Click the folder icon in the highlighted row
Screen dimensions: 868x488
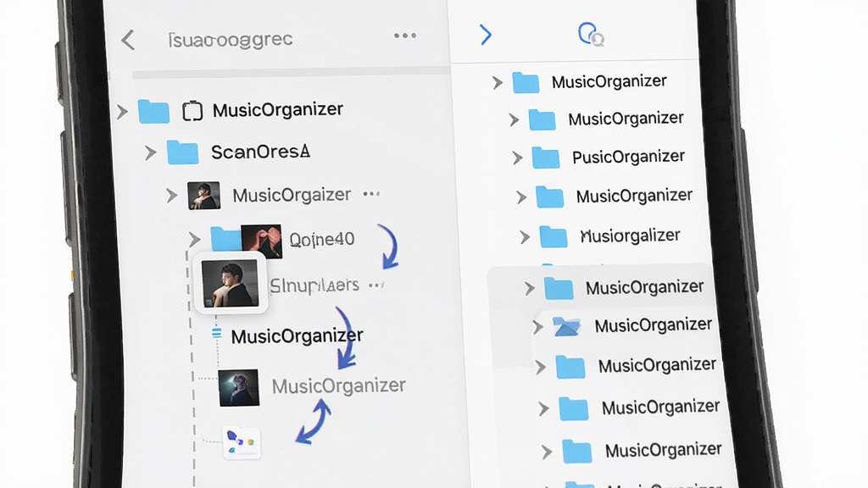coord(559,289)
